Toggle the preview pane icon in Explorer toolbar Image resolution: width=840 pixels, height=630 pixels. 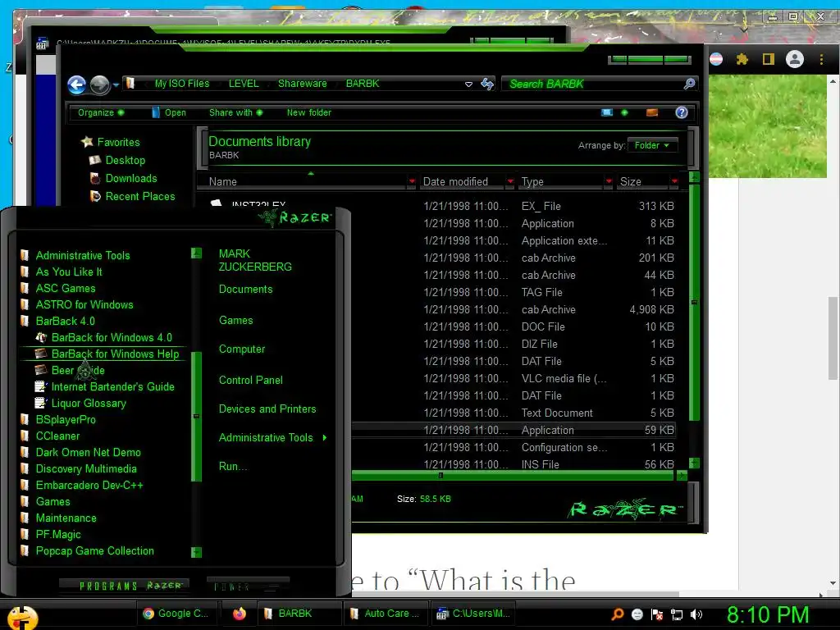pos(652,112)
